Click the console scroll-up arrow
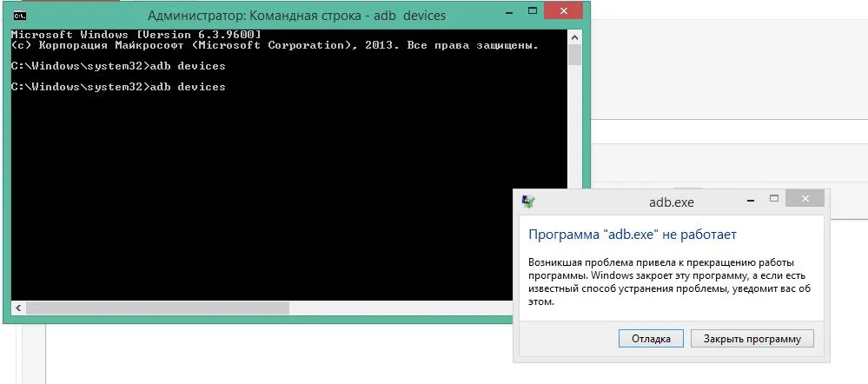 click(x=574, y=37)
